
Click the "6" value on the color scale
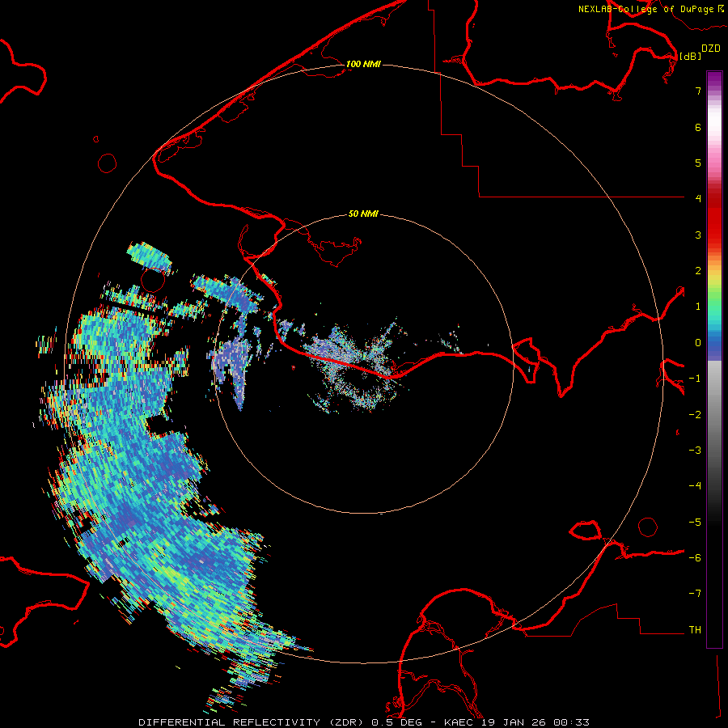pos(698,127)
